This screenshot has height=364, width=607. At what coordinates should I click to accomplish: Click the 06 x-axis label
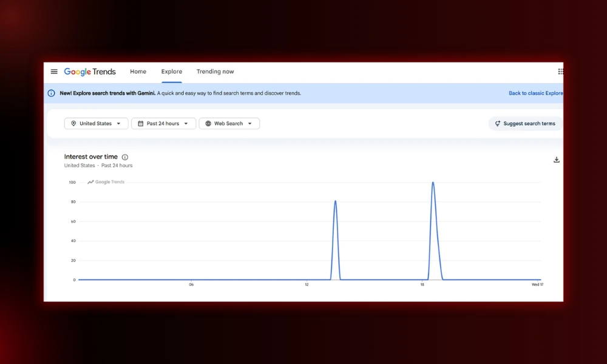[x=191, y=285]
